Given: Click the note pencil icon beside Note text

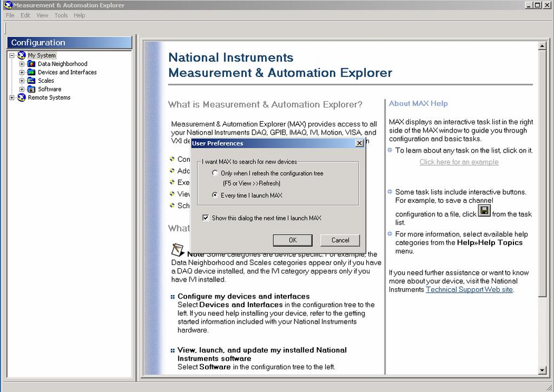Looking at the screenshot, I should point(177,250).
